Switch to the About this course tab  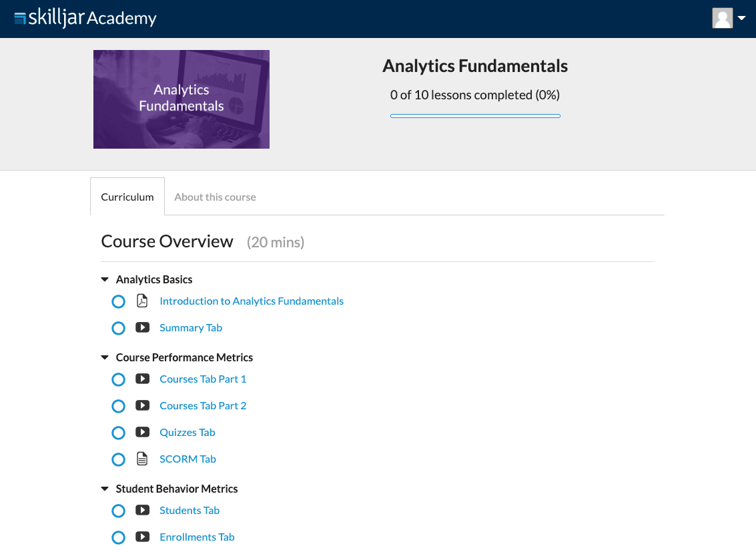(x=215, y=197)
